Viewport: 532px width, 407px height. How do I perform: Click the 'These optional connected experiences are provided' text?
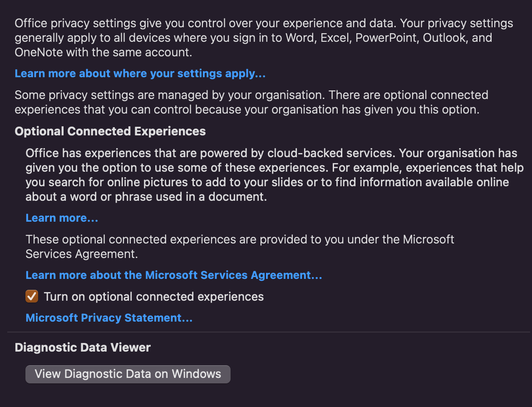point(240,246)
